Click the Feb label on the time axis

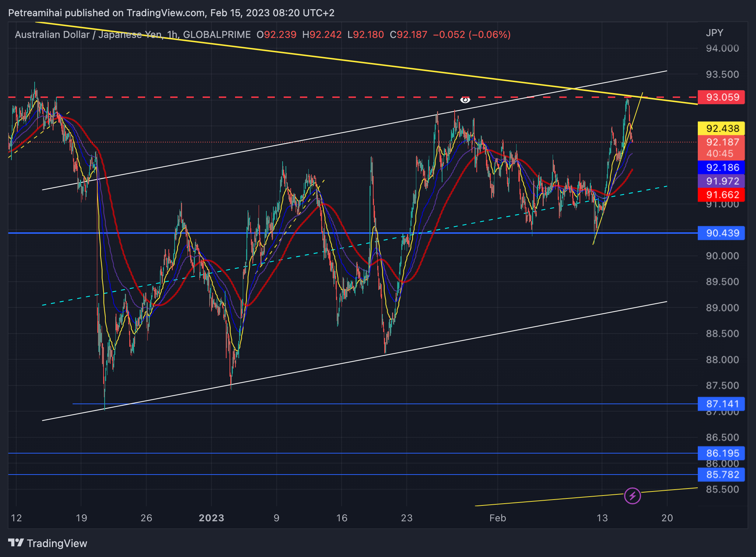[497, 518]
